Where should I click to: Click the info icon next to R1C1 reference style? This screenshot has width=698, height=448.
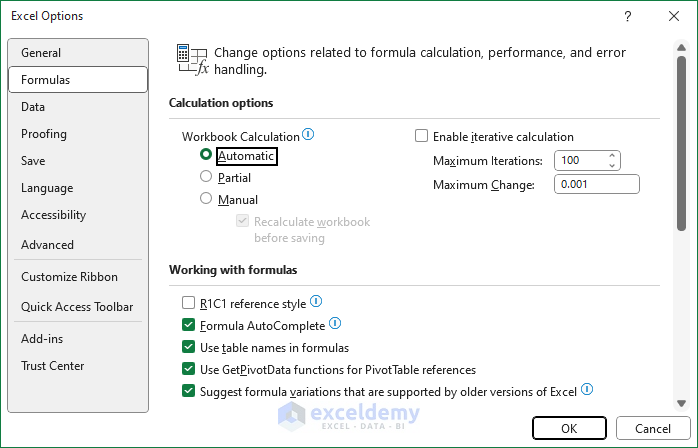point(316,301)
